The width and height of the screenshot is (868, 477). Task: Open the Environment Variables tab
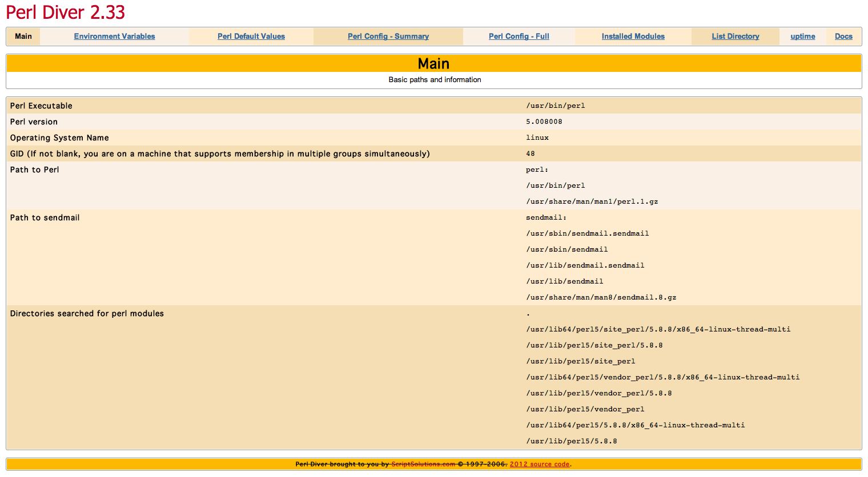[114, 37]
